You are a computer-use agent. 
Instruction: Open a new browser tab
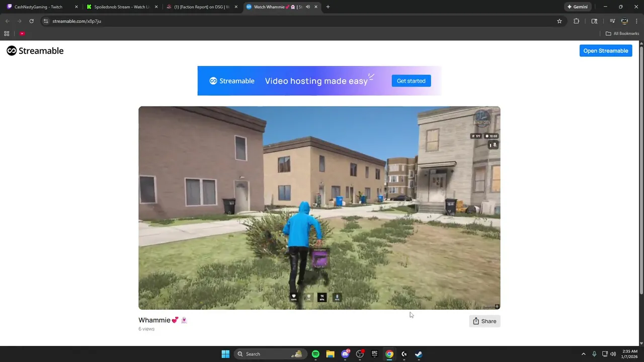tap(328, 7)
